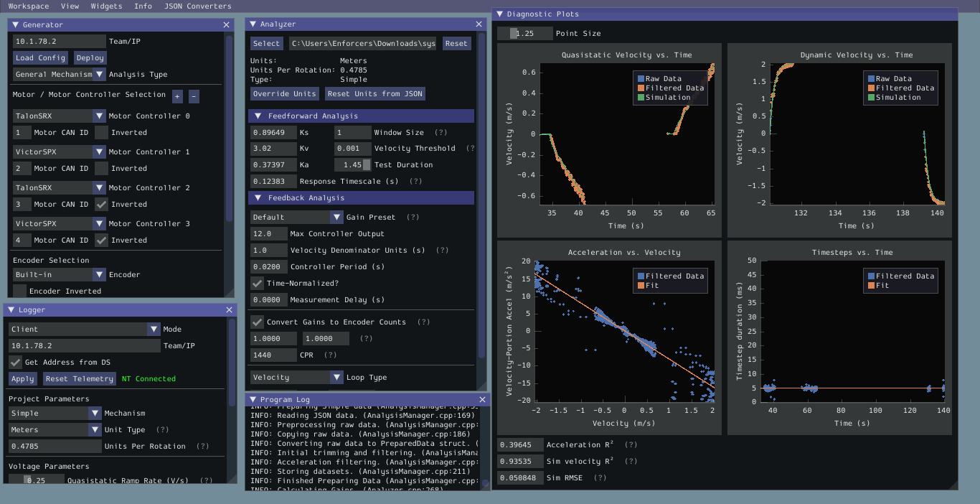Screen dimensions: 980x504
Task: Toggle Inverted checkbox for Motor Controller 1
Action: pos(101,168)
